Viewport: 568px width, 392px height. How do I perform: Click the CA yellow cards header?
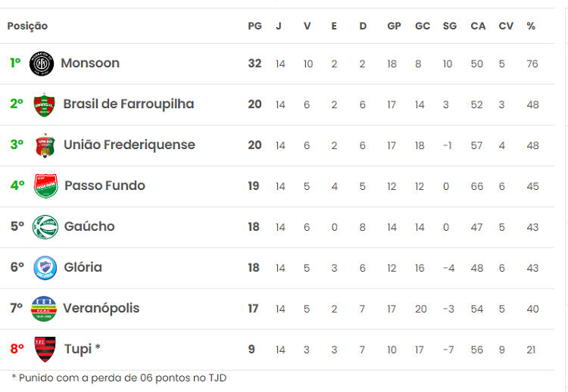(x=478, y=26)
